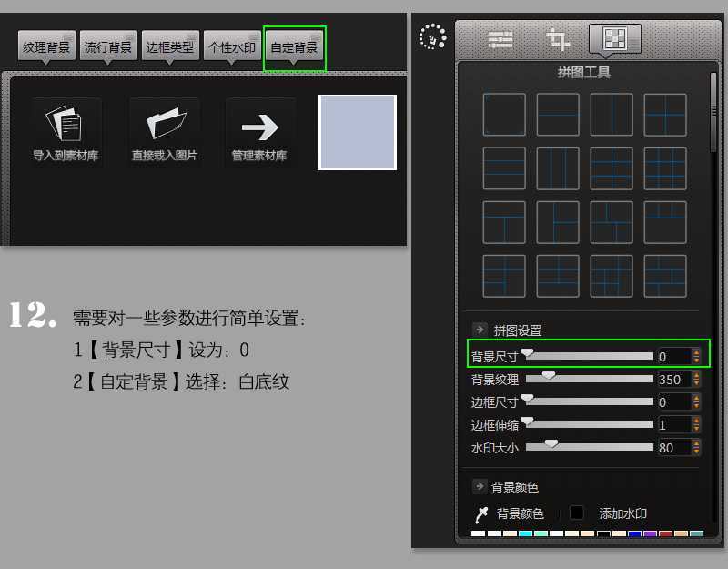Click the 边框尺寸 value field showing 0
Viewport: 728px width, 569px height.
tap(674, 401)
